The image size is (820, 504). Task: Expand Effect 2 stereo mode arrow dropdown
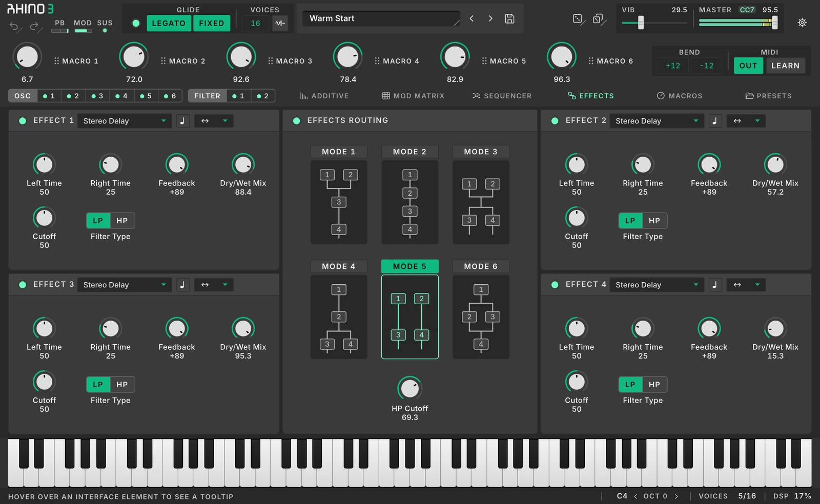pyautogui.click(x=757, y=121)
